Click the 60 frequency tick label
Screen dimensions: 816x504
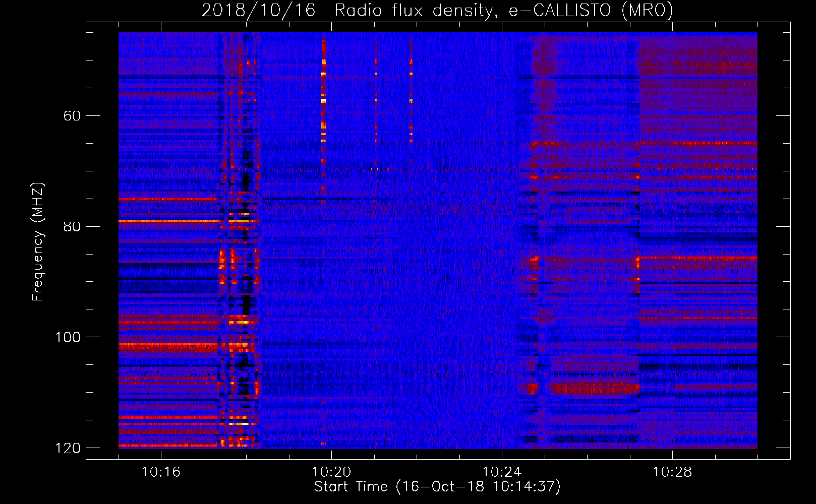pos(72,116)
